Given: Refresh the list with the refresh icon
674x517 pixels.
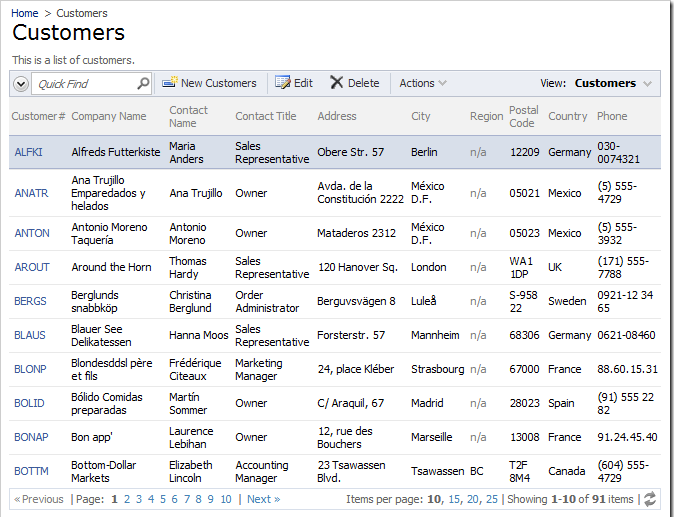Looking at the screenshot, I should (650, 499).
